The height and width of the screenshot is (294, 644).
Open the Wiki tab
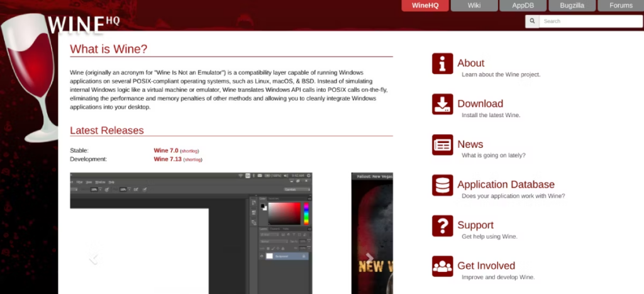pyautogui.click(x=474, y=5)
